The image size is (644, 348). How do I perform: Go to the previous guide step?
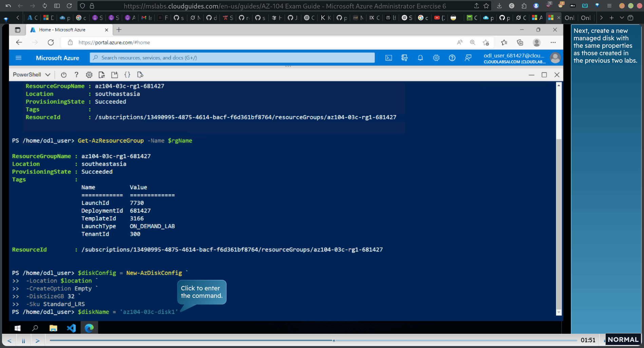point(9,341)
